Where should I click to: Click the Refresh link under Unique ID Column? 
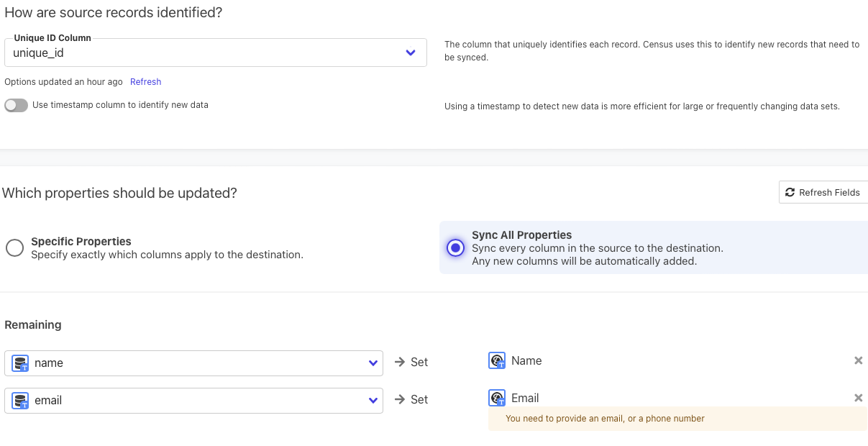coord(145,82)
